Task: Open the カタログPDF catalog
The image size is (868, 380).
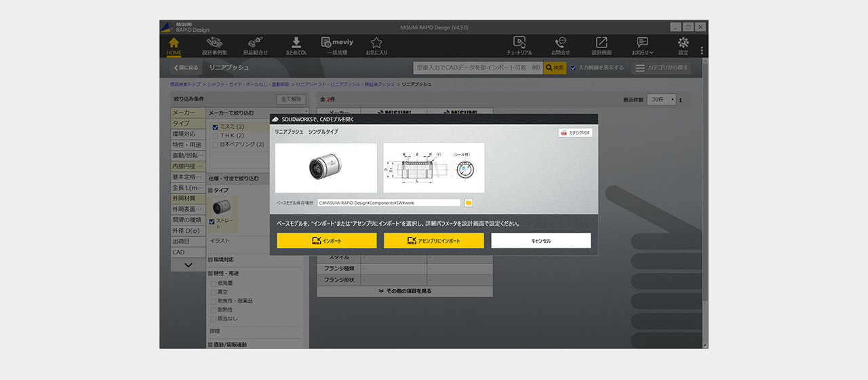Action: tap(575, 133)
